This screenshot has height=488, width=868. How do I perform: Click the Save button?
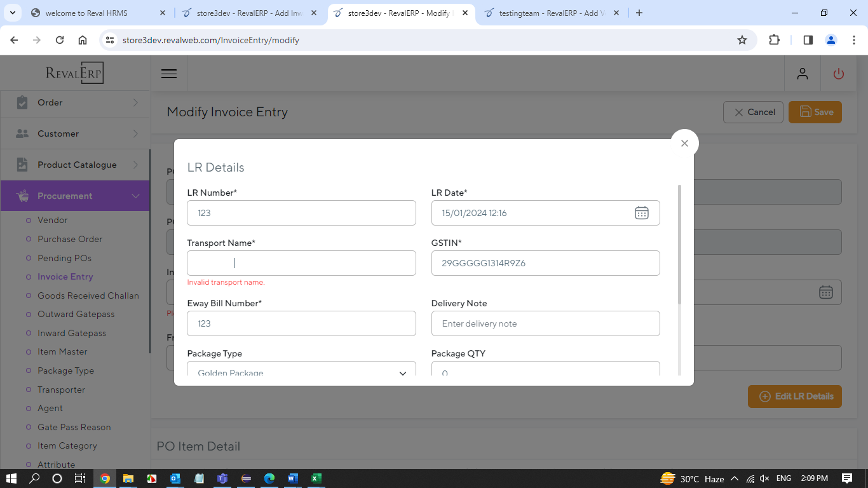(815, 112)
